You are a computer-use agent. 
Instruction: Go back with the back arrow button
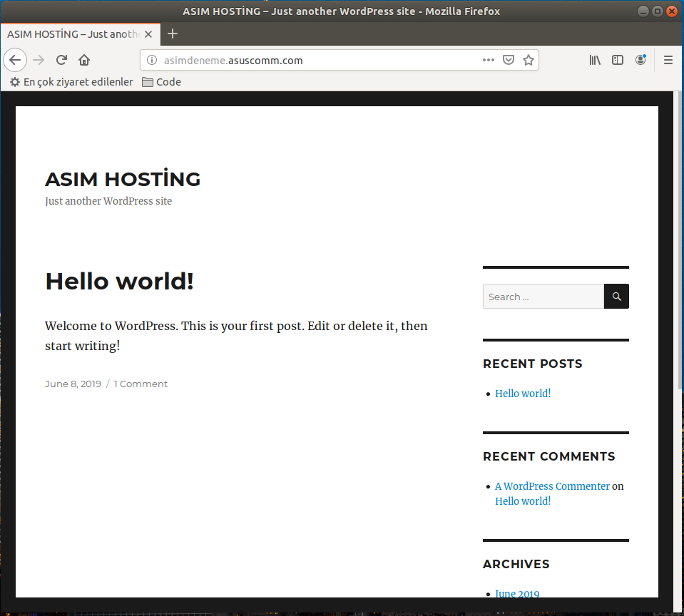tap(15, 60)
